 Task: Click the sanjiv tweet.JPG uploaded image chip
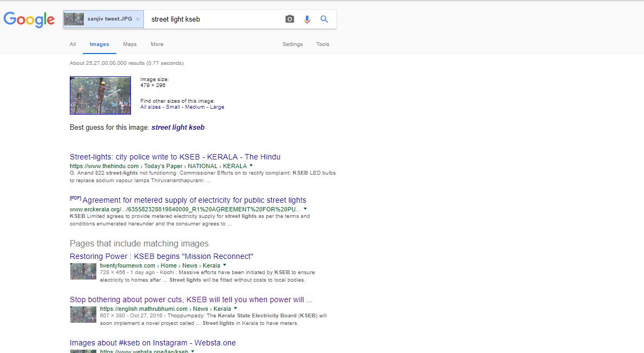[x=103, y=19]
